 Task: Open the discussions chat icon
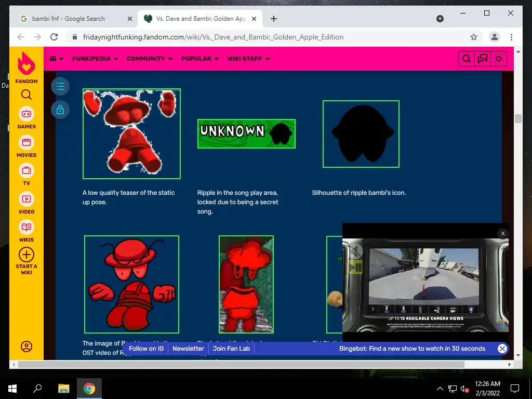point(483,59)
